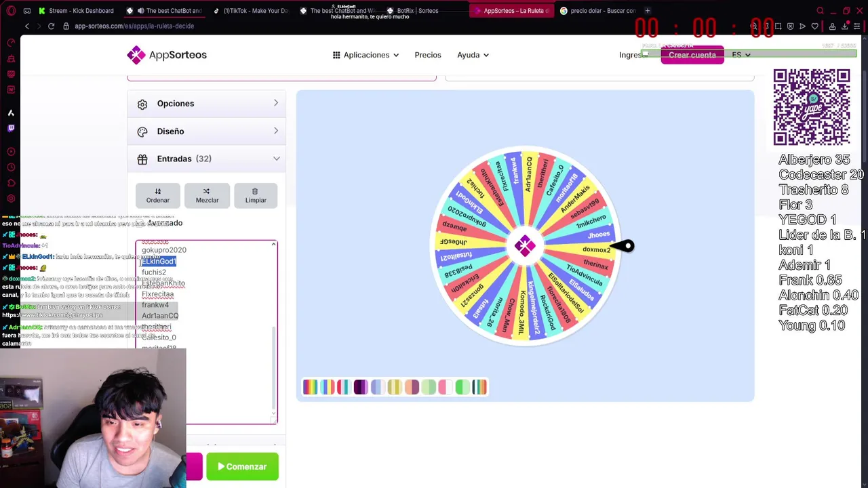This screenshot has height=488, width=868.
Task: Go back with the browser back arrow
Action: [x=27, y=26]
